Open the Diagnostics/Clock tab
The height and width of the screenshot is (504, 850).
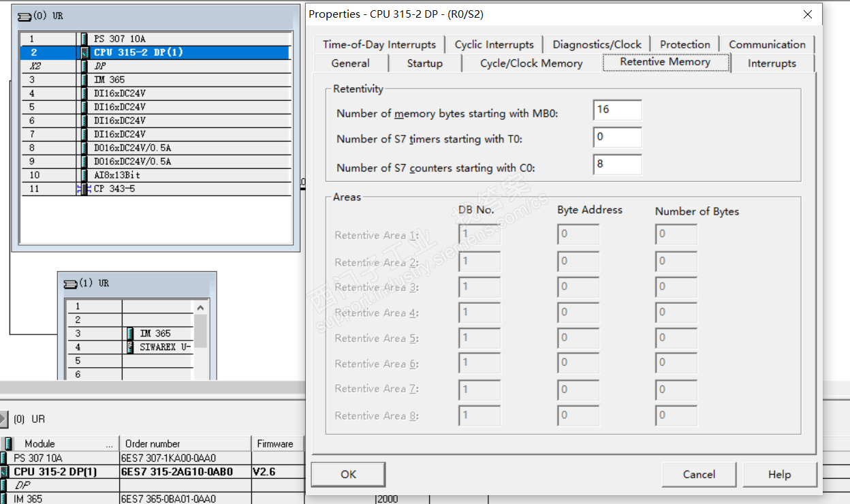point(597,44)
